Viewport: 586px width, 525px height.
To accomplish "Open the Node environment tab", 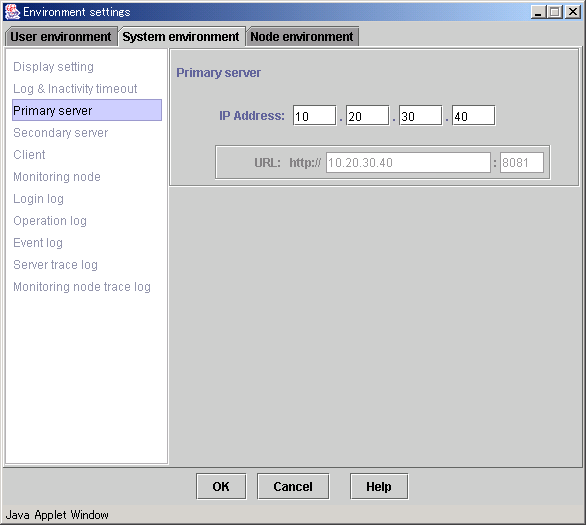I will 302,37.
